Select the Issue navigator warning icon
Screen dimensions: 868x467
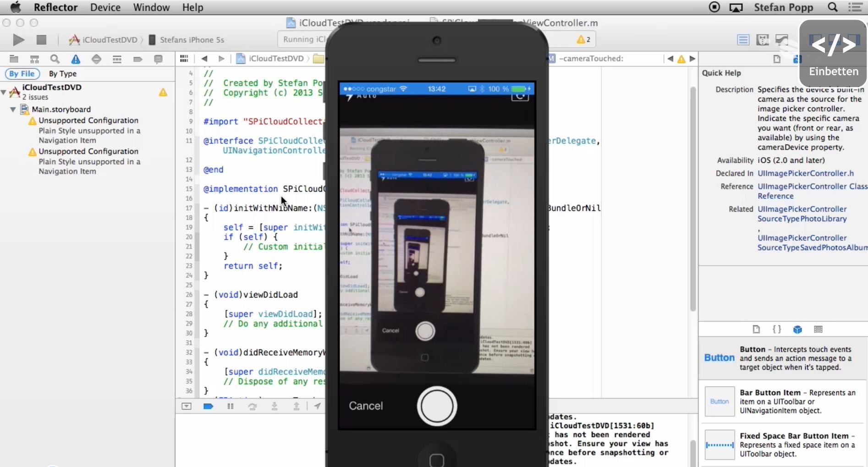point(76,59)
